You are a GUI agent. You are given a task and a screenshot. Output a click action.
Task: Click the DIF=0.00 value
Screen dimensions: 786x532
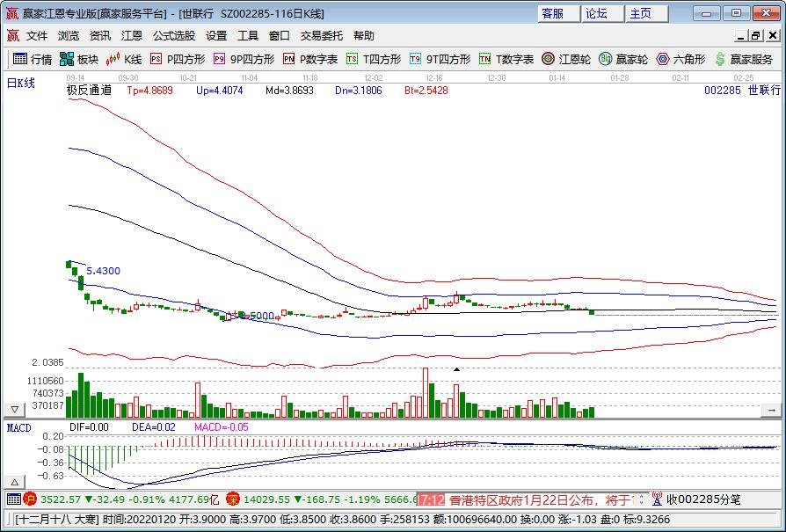89,427
